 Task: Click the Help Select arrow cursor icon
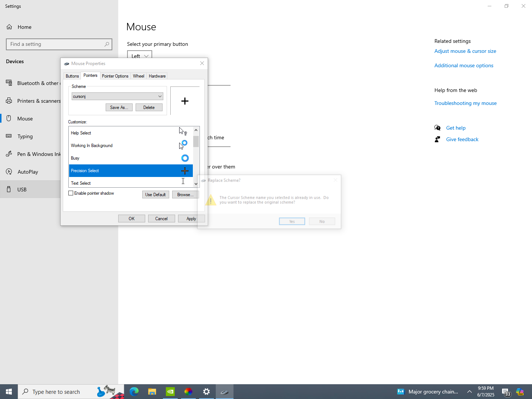[183, 132]
